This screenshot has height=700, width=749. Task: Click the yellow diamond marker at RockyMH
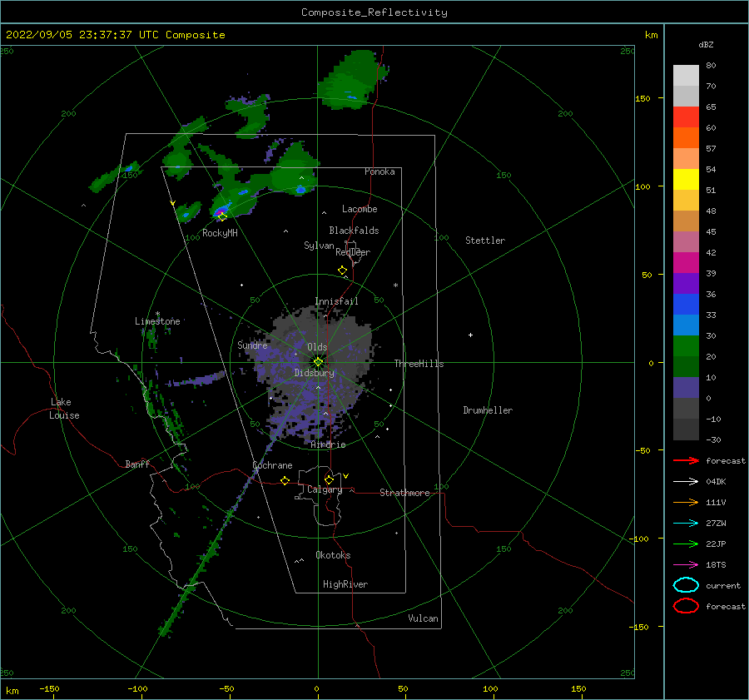pos(222,216)
